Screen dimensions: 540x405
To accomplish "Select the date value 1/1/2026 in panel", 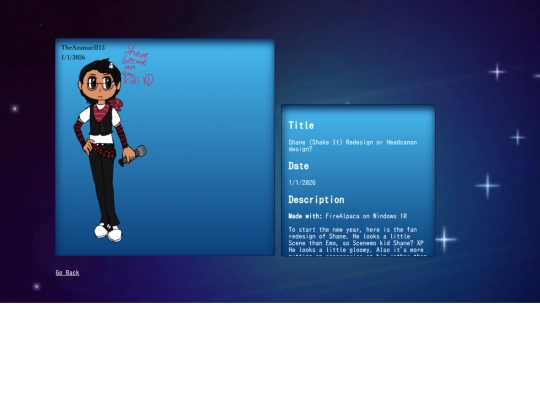I will 302,183.
